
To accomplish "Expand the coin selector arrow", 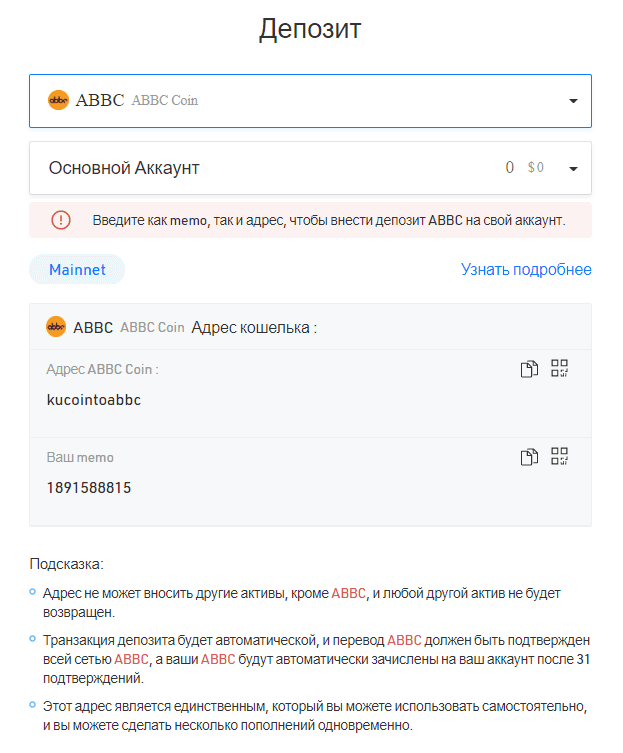I will (x=573, y=101).
